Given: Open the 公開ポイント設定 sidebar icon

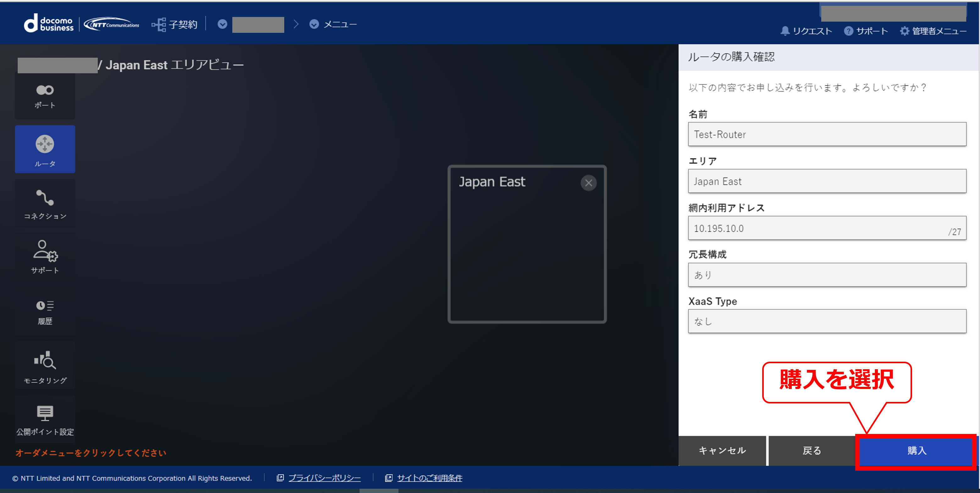Looking at the screenshot, I should 45,419.
